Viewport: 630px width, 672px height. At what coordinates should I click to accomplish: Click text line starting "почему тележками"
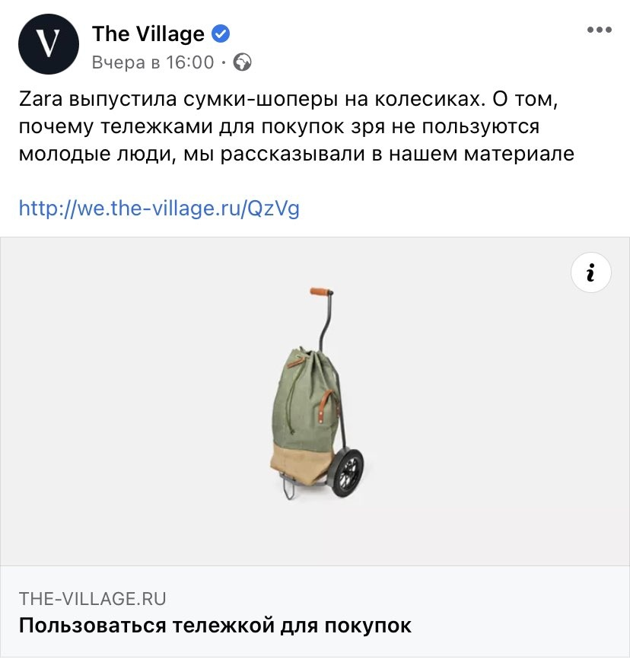[x=279, y=127]
